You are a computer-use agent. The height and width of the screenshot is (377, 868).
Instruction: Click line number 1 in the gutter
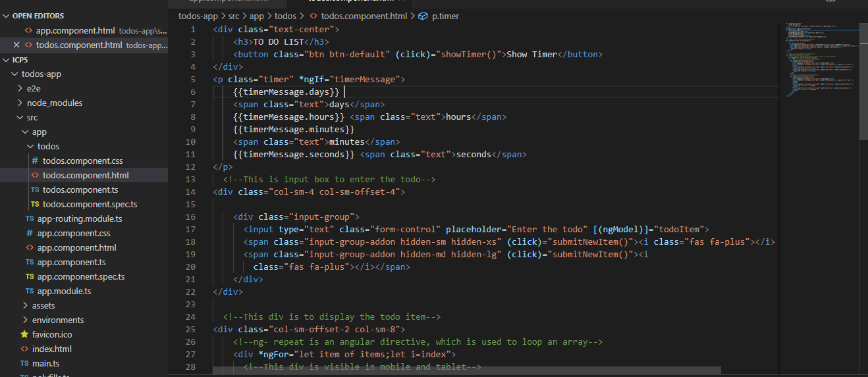(192, 30)
